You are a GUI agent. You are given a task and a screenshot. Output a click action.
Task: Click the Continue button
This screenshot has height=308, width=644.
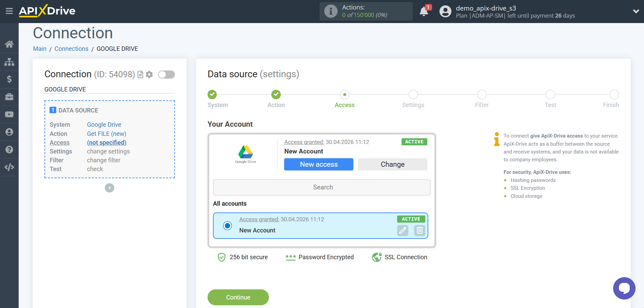(x=238, y=297)
